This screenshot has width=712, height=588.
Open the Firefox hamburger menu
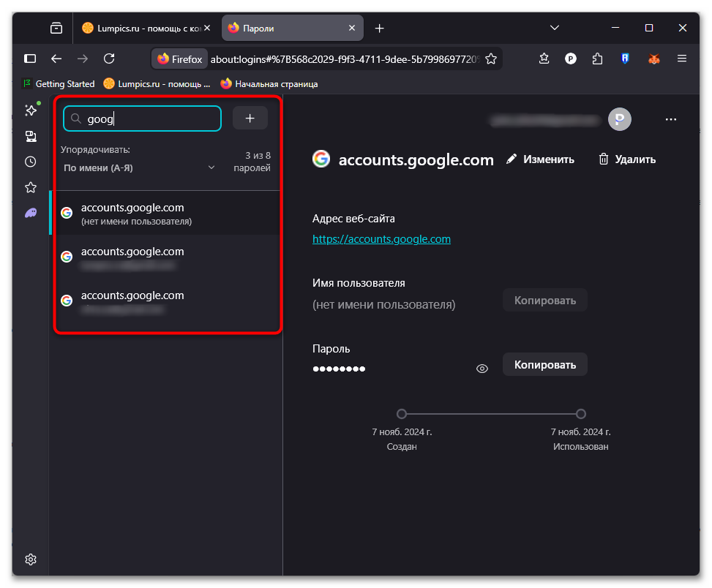point(681,59)
